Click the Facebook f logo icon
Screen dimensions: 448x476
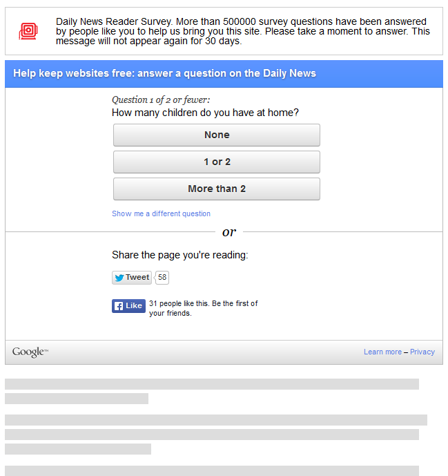click(118, 306)
